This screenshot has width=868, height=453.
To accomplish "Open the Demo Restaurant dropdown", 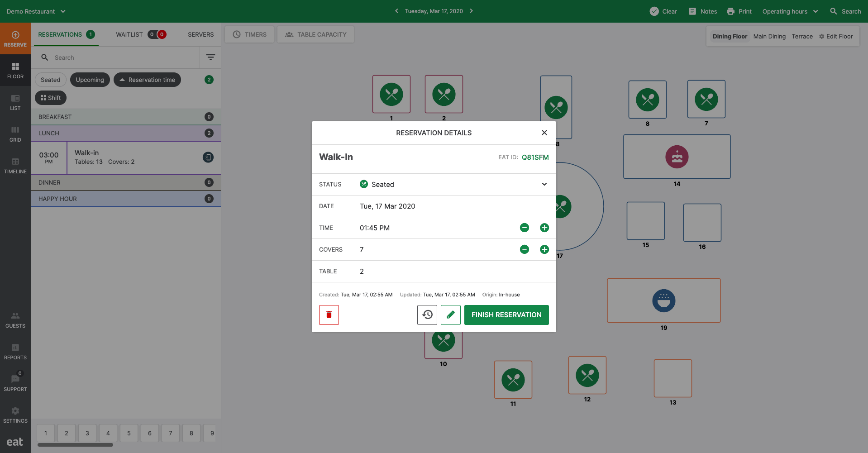I will pyautogui.click(x=36, y=11).
